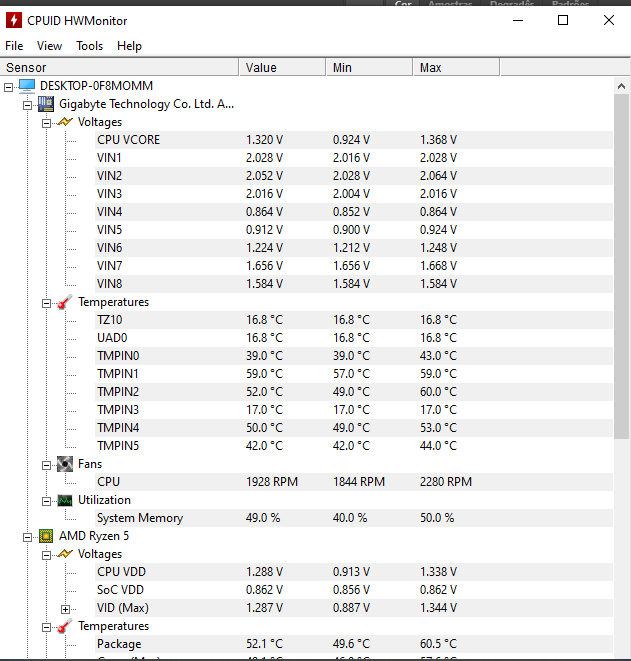
Task: Select the DESKTOP-0F8MOMM computer icon
Action: point(27,86)
